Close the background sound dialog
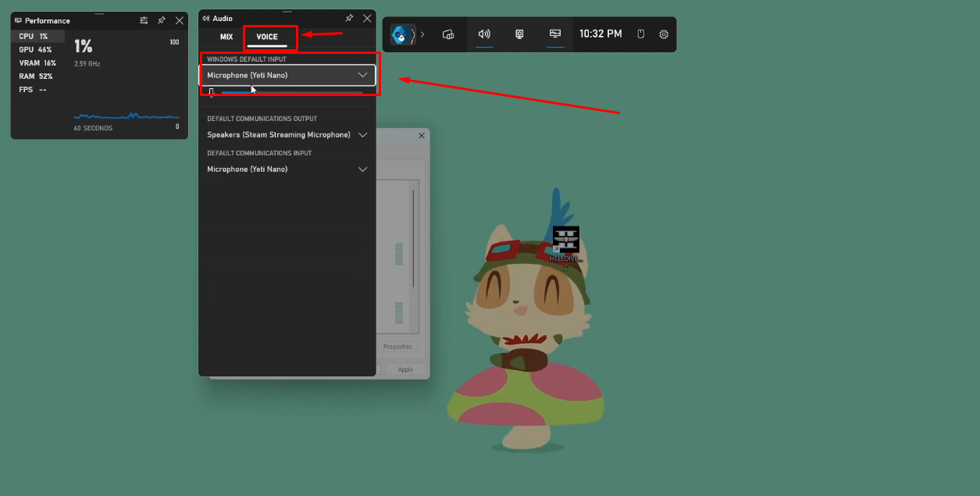This screenshot has width=980, height=496. pyautogui.click(x=422, y=136)
